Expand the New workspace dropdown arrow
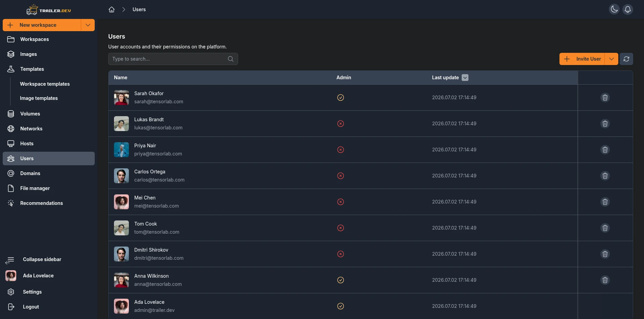Viewport: 644px width, 319px height. [x=88, y=25]
